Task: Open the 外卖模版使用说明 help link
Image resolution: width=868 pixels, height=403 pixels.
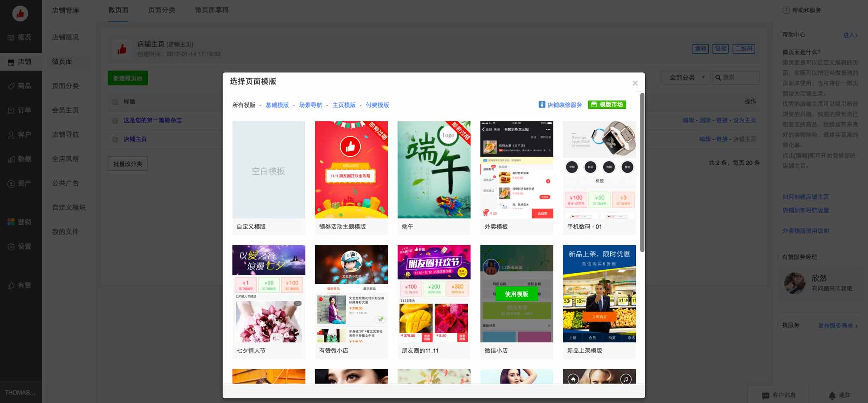Action: point(806,231)
